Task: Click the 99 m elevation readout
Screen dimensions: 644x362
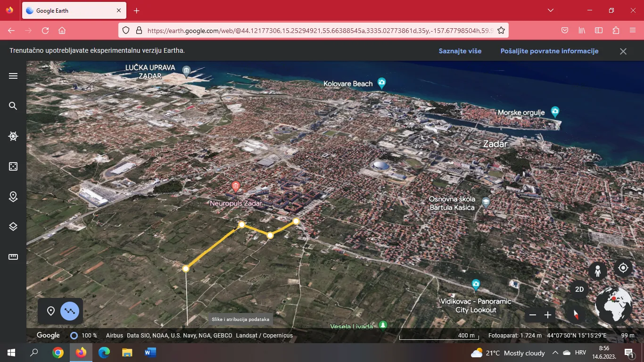Action: [627, 336]
